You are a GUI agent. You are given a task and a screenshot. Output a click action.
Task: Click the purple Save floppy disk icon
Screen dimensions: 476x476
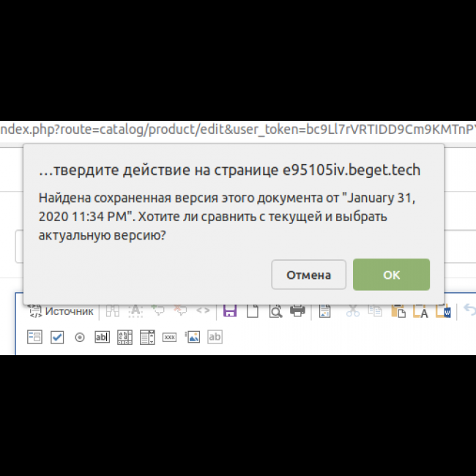[x=230, y=311]
